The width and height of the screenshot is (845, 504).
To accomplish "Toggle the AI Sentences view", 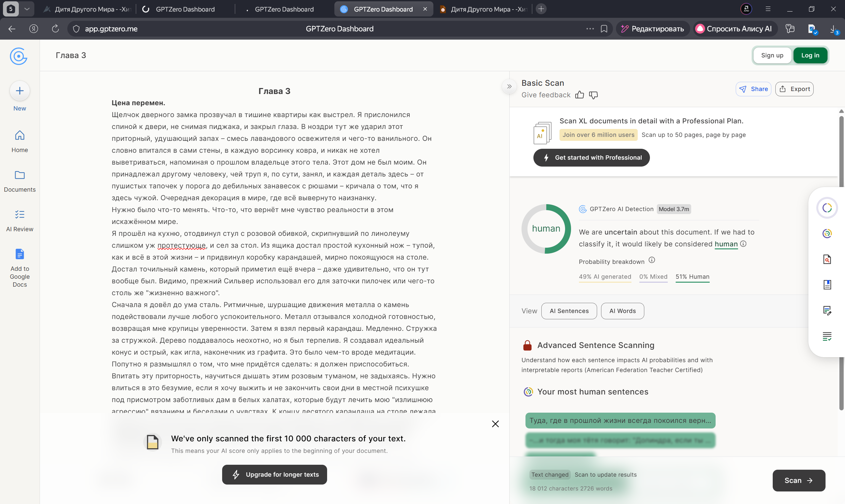I will pos(569,311).
